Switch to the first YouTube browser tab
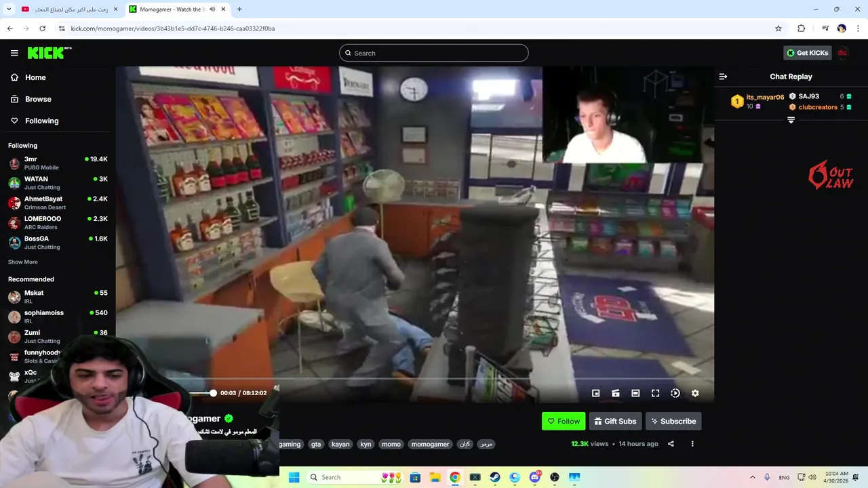The width and height of the screenshot is (868, 488). tap(68, 9)
